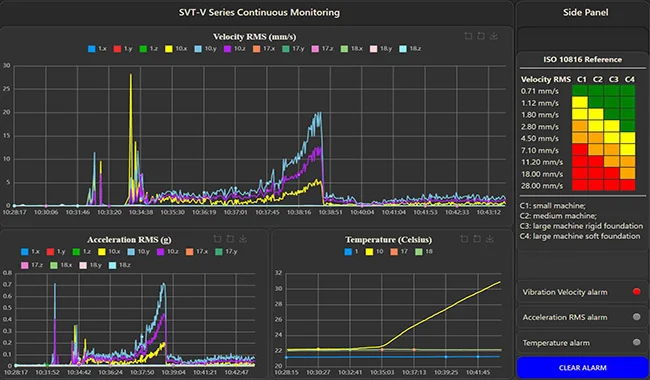Screen dimensions: 650x380
Task: Toggle series 17.x in the Acceleration RMS legend
Action: [197, 252]
